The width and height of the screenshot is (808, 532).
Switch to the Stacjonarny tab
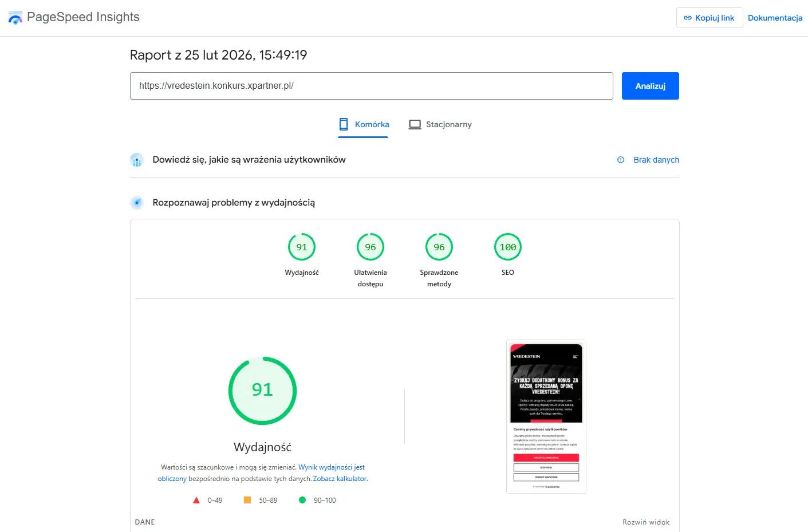440,124
